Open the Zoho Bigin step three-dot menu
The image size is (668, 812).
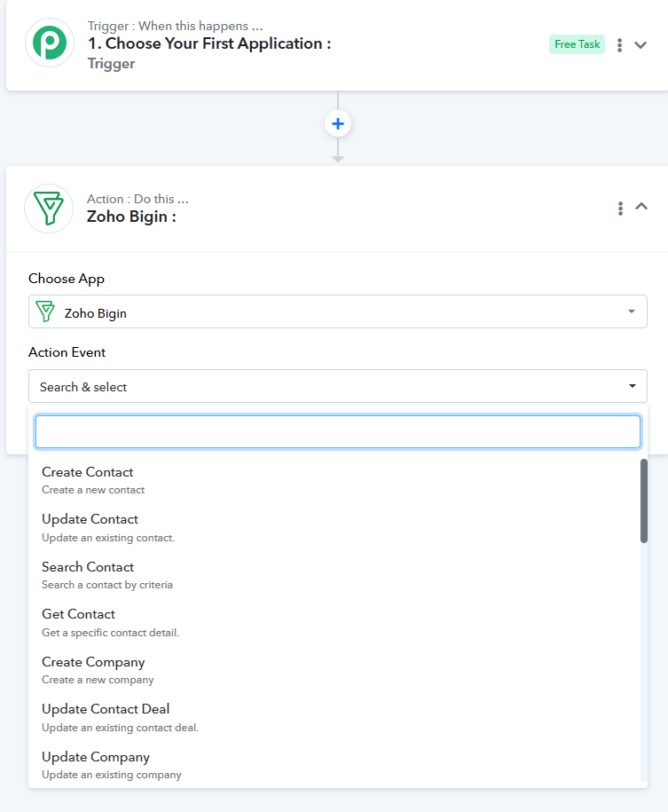pyautogui.click(x=620, y=209)
